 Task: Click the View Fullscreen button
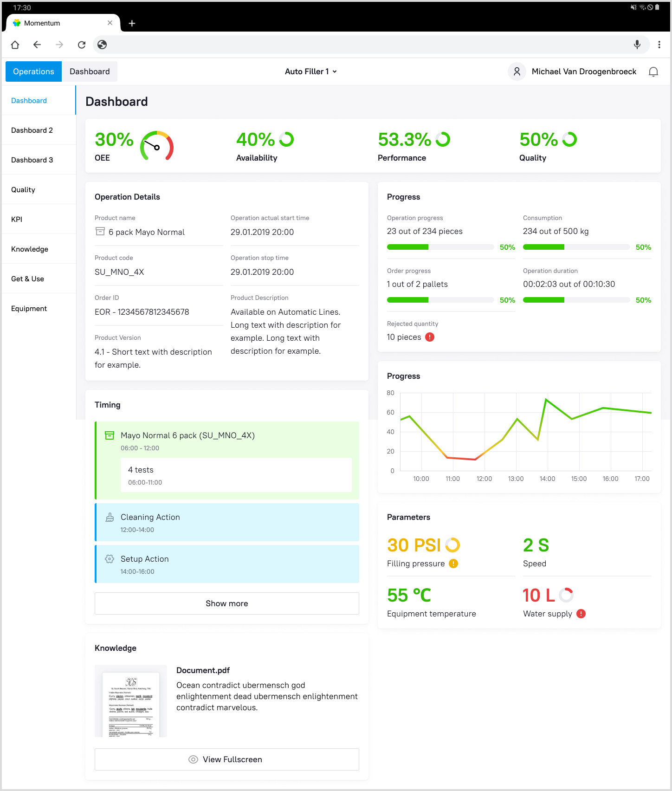(x=227, y=759)
